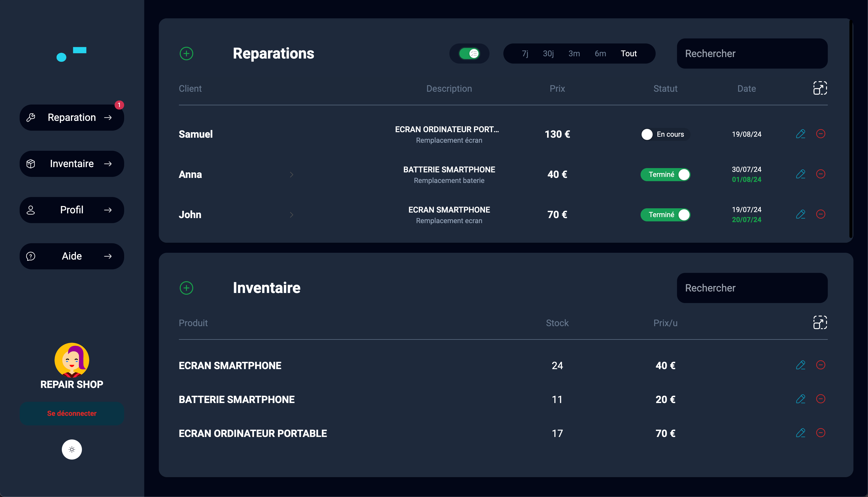Select the 3m time filter
This screenshot has width=868, height=497.
coord(574,54)
